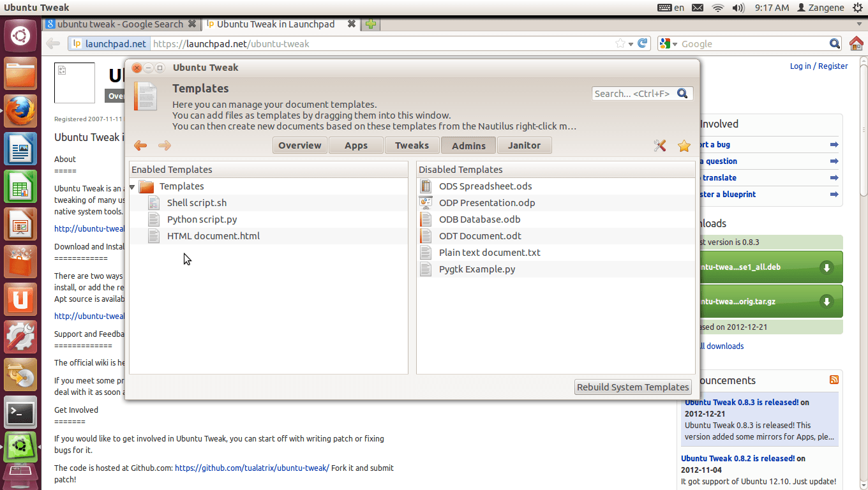Open Ubuntu Tweak preferences tools icon

[660, 145]
